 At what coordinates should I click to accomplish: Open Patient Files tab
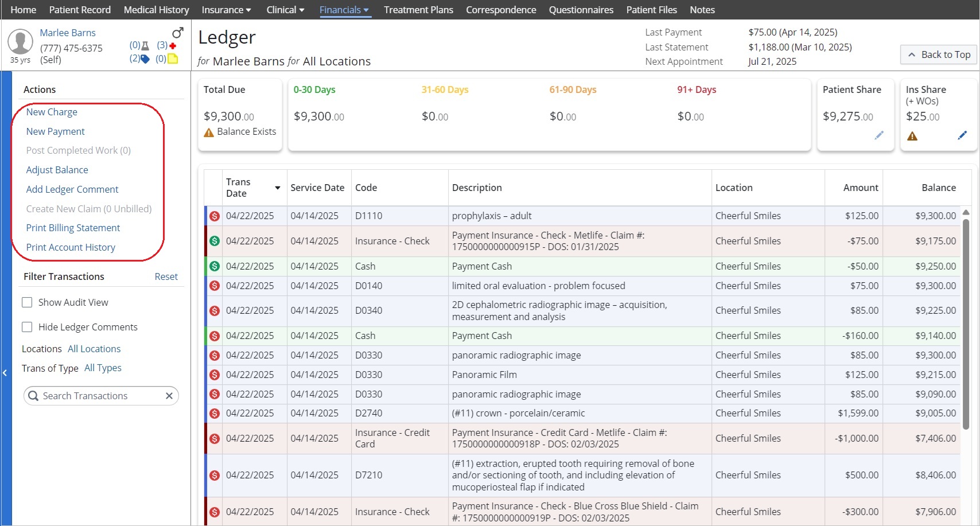click(651, 10)
